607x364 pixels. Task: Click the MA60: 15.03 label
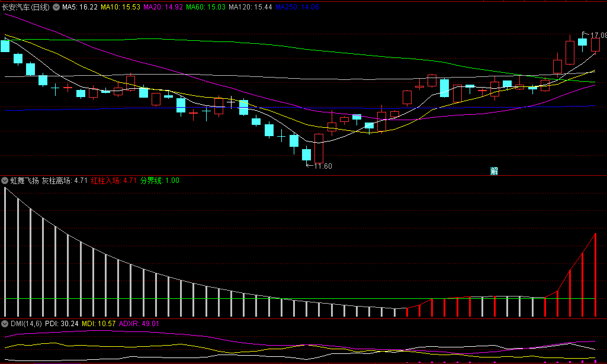click(x=205, y=7)
